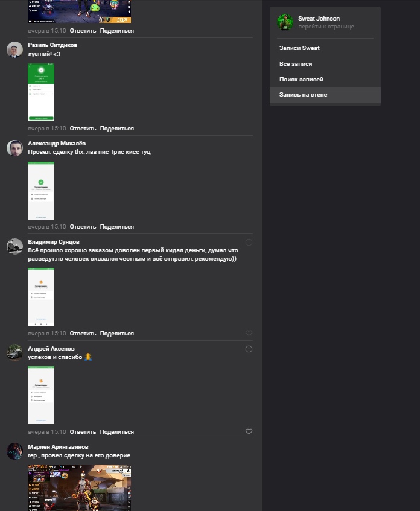This screenshot has height=511, width=420.
Task: Click "Ответить" under Разиль Ситдиков's comment
Action: [x=83, y=129]
